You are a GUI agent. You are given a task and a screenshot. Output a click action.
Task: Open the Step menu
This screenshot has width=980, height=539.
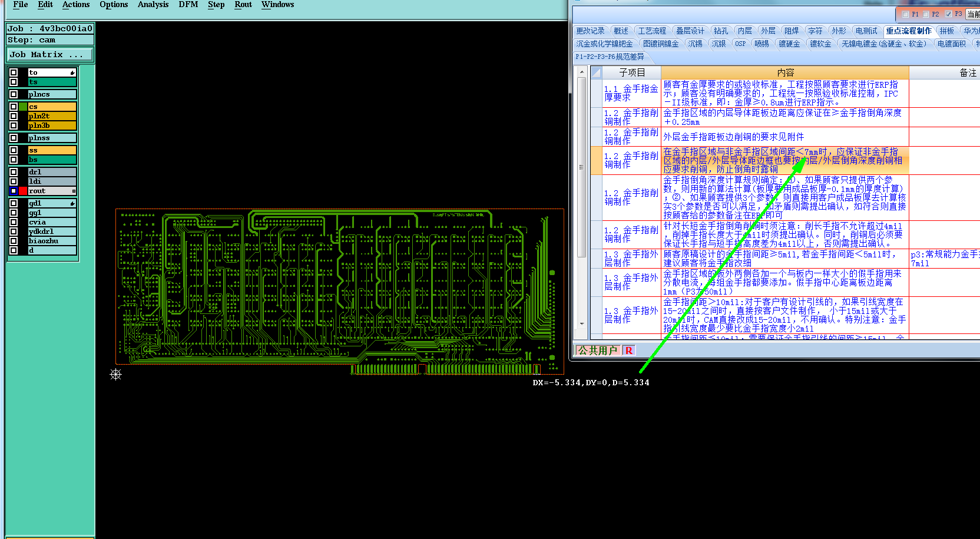pyautogui.click(x=216, y=5)
